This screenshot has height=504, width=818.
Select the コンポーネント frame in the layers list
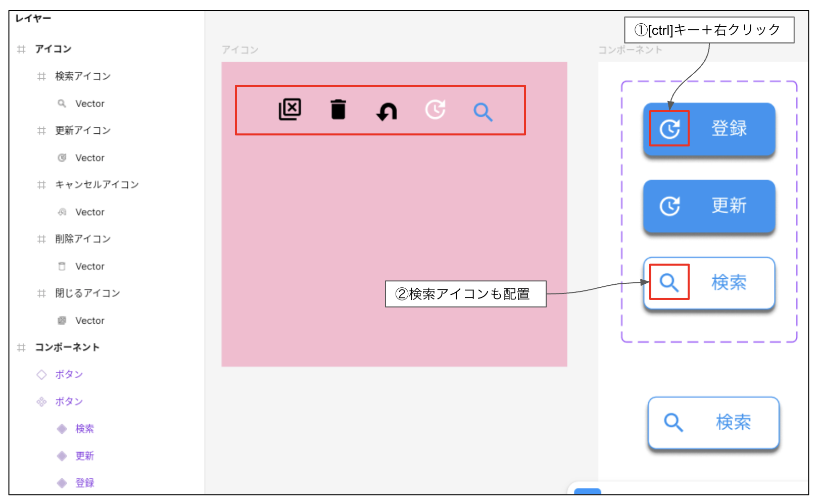(x=67, y=347)
